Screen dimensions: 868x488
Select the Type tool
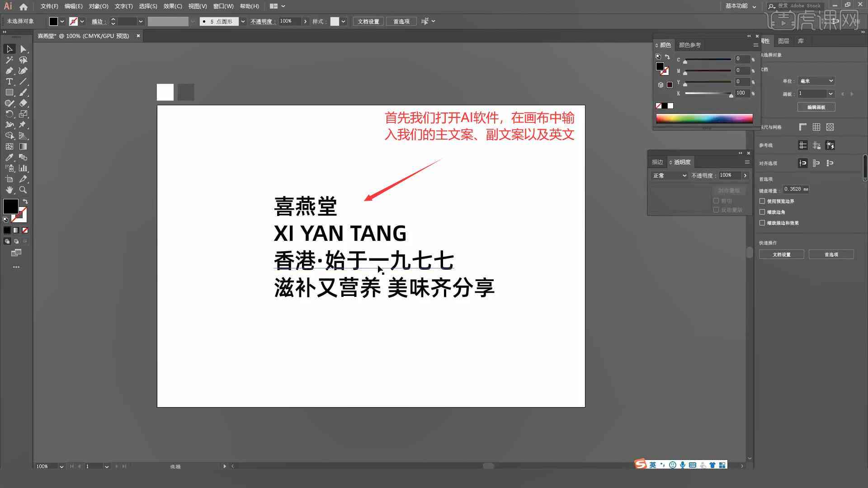(8, 82)
